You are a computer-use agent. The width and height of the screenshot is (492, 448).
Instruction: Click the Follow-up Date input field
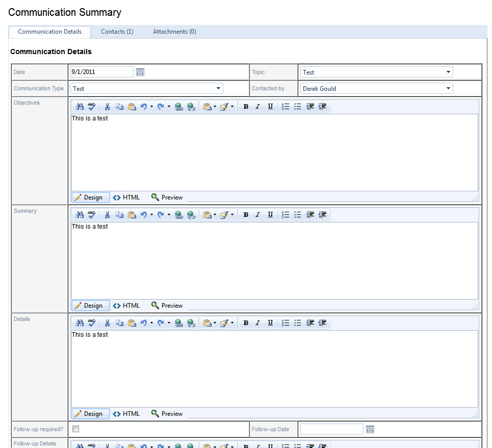332,429
